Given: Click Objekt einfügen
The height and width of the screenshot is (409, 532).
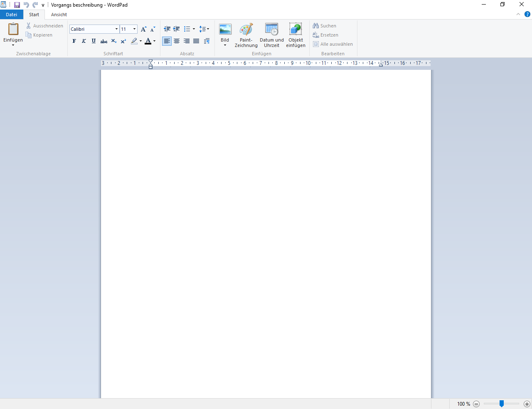Looking at the screenshot, I should point(296,35).
